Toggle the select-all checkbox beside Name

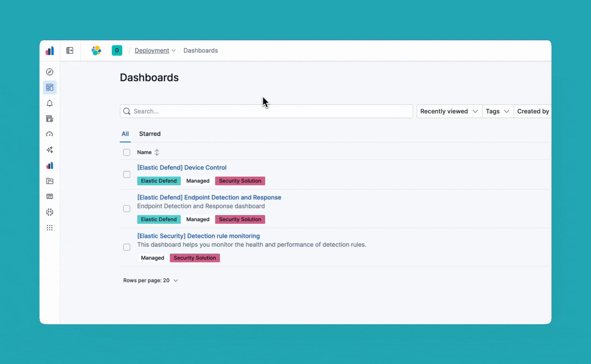127,152
